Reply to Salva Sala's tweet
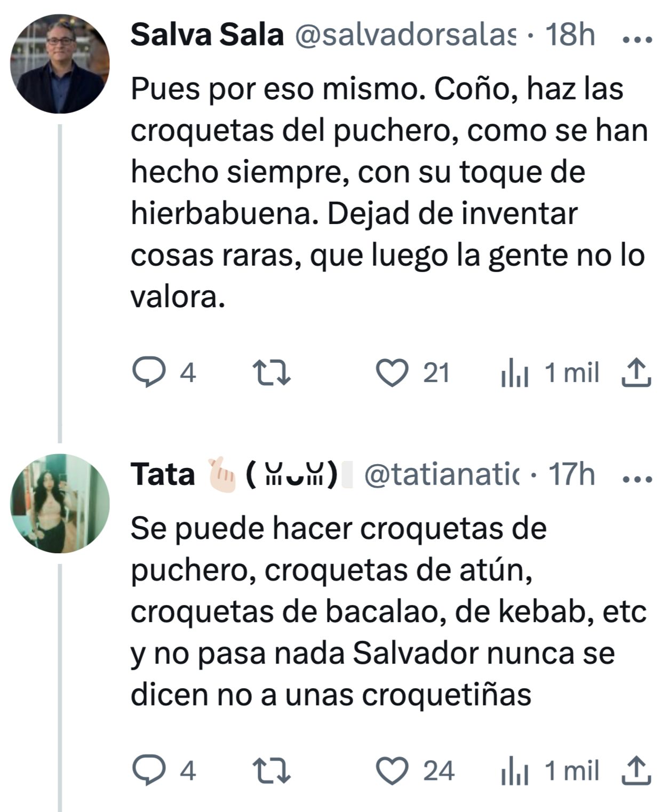The width and height of the screenshot is (670, 812). (149, 372)
